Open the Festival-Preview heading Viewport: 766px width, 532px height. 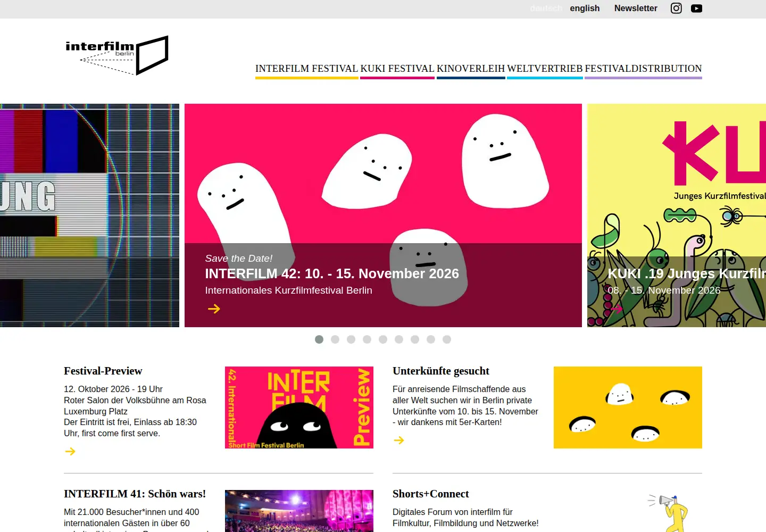tap(103, 371)
